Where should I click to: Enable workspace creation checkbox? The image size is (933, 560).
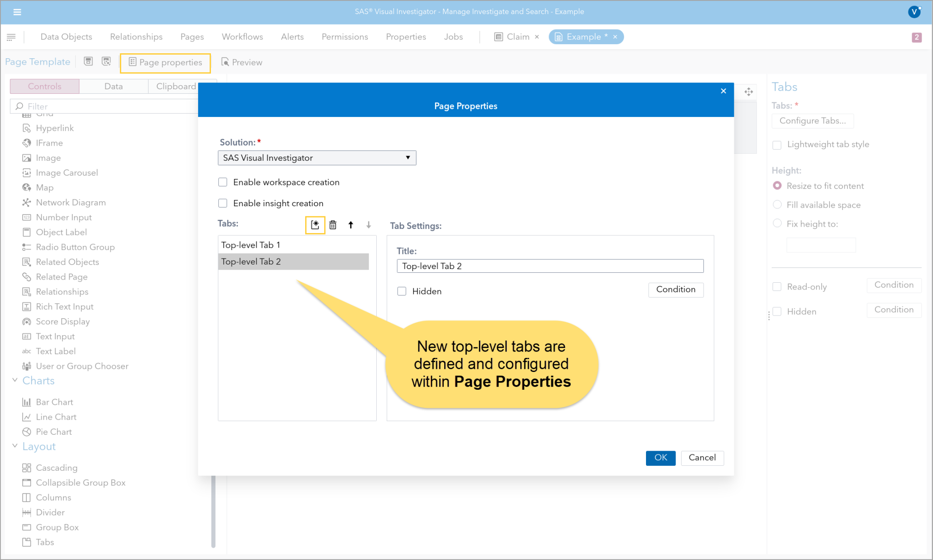[223, 182]
